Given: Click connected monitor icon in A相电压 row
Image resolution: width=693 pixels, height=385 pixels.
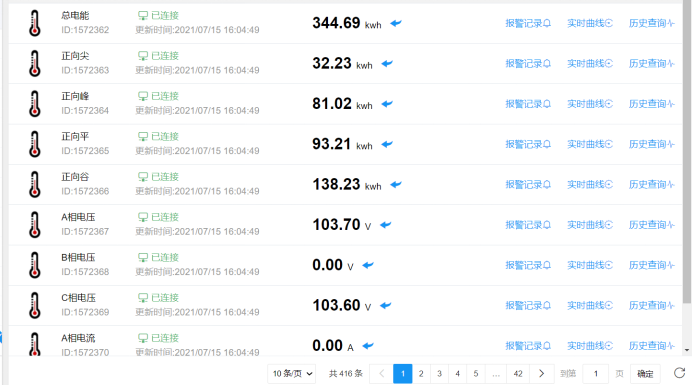Looking at the screenshot, I should tap(143, 217).
